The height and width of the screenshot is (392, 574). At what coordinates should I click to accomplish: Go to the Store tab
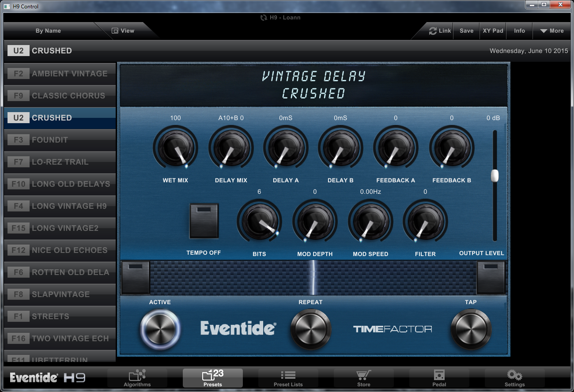pos(363,378)
